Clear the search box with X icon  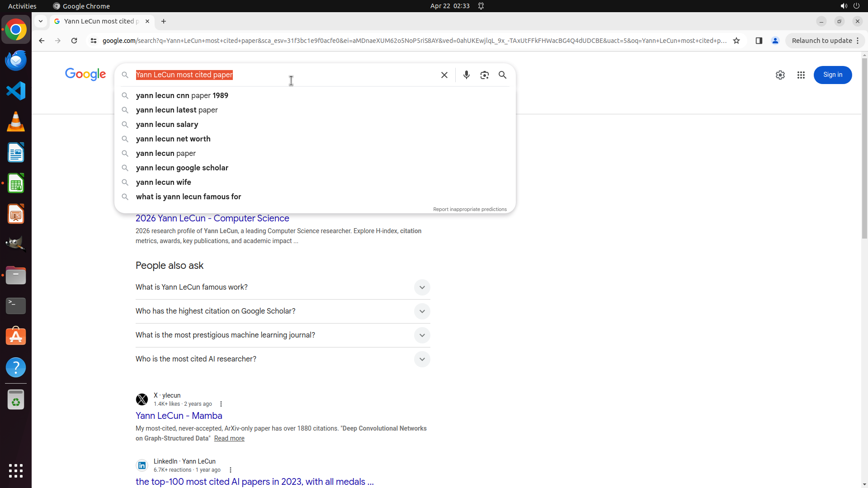[x=444, y=75]
